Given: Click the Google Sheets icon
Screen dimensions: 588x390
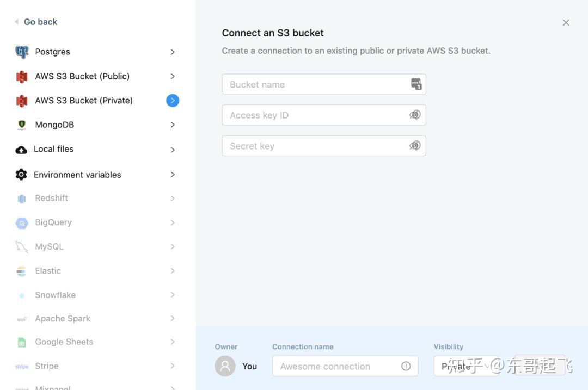Looking at the screenshot, I should pos(22,342).
